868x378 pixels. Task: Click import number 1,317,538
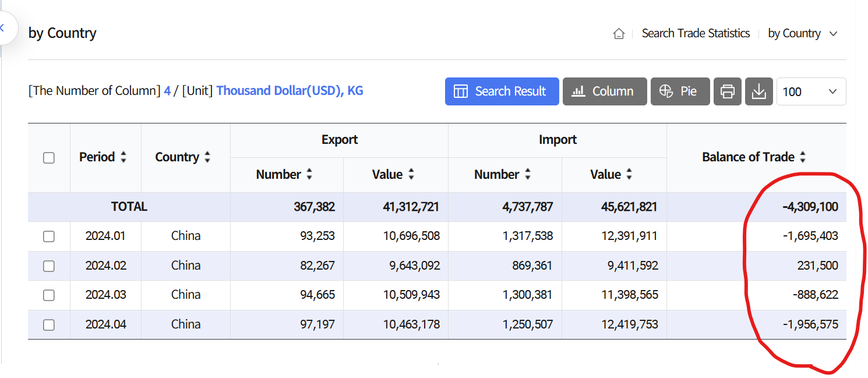[x=528, y=236]
